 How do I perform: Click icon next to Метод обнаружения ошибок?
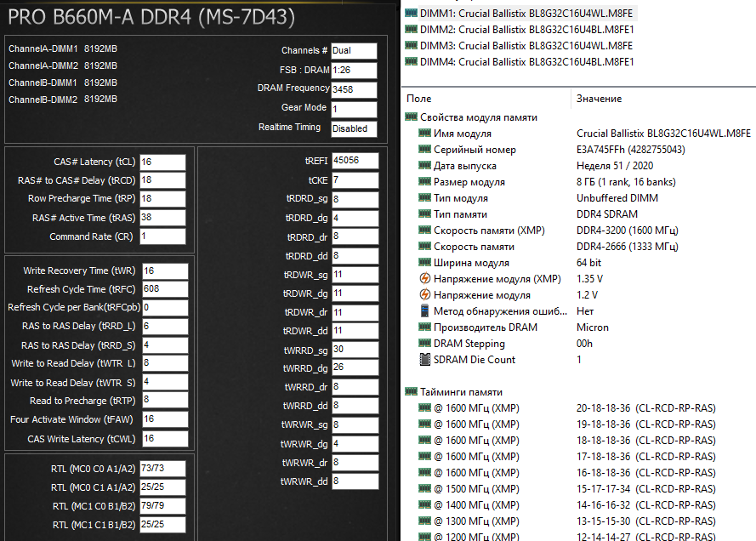(x=424, y=311)
